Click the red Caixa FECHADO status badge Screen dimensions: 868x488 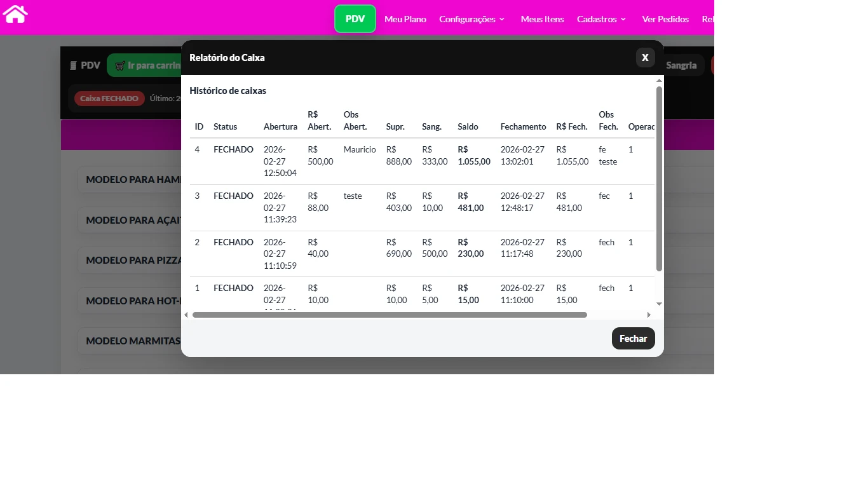[109, 98]
